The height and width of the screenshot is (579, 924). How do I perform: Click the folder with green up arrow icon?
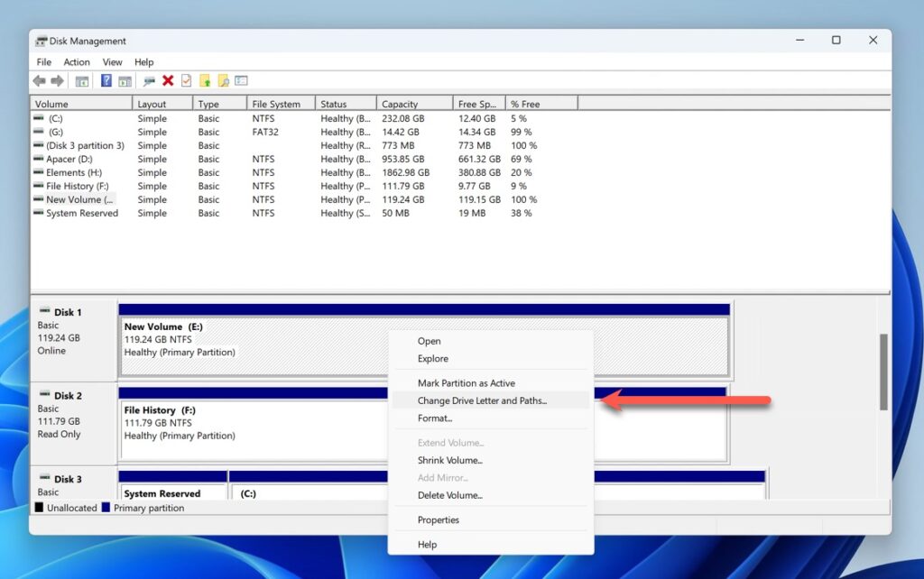tap(207, 79)
